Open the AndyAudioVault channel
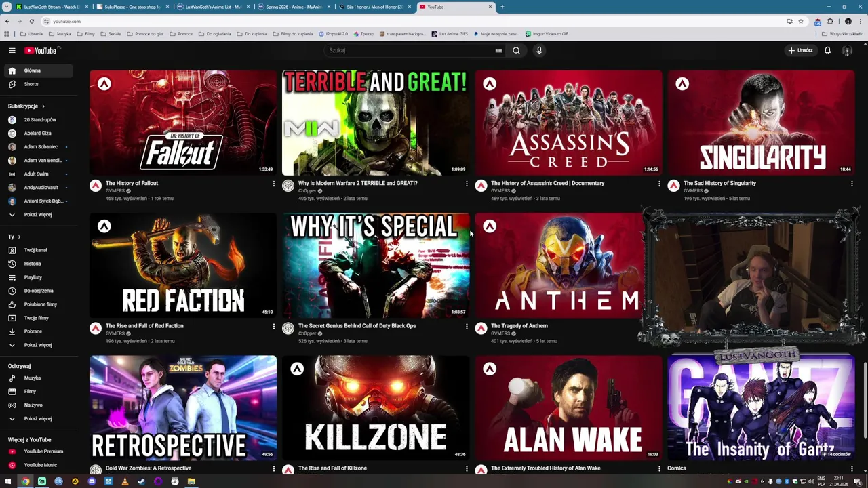The width and height of the screenshot is (868, 488). click(37, 188)
